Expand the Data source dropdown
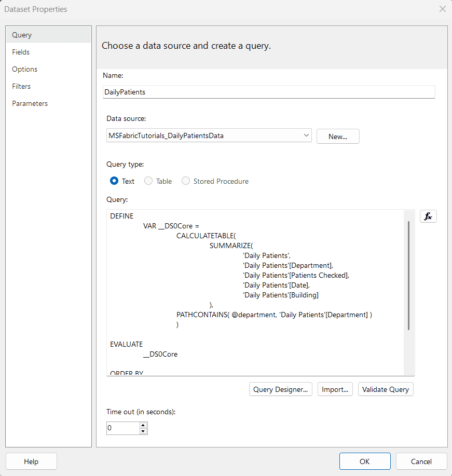The width and height of the screenshot is (452, 476). (306, 136)
